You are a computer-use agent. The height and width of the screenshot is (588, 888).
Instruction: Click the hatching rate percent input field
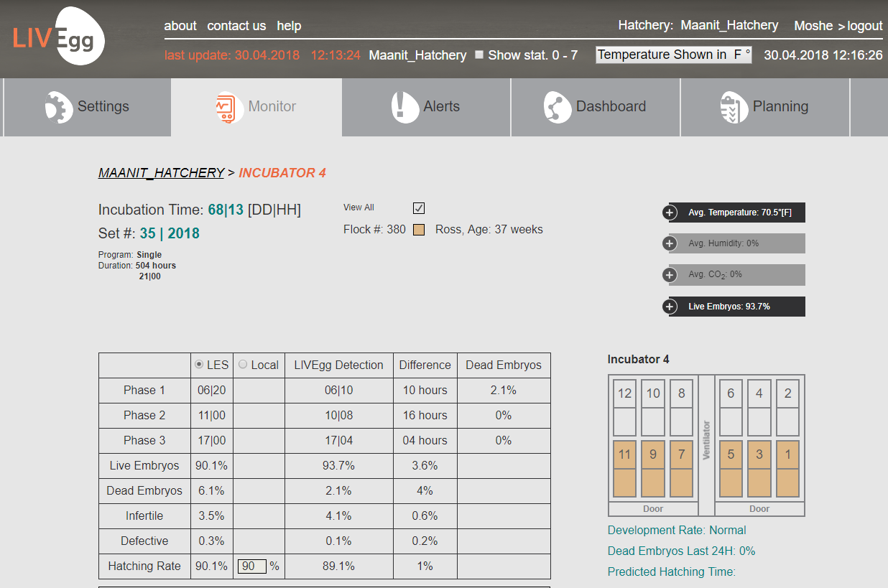(252, 566)
